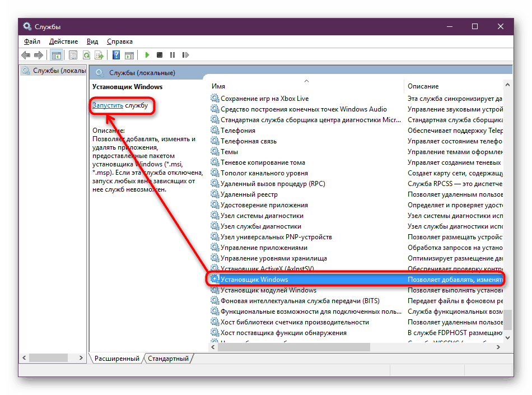
Task: Click gear icon beside Удостоверение приложения
Action: click(x=215, y=205)
